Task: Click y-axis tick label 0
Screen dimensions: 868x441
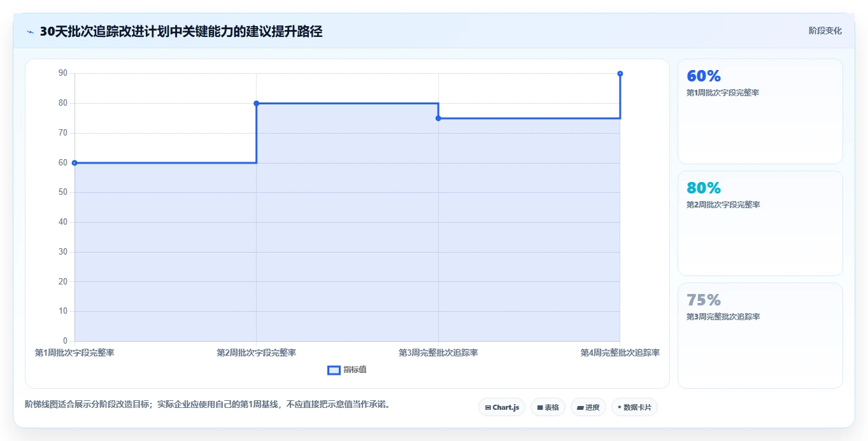Action: [65, 341]
